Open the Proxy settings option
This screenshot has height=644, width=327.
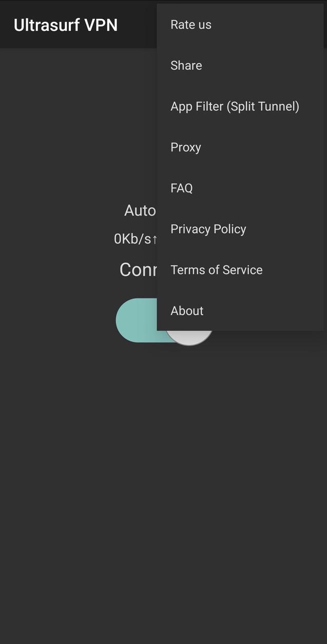(x=185, y=147)
